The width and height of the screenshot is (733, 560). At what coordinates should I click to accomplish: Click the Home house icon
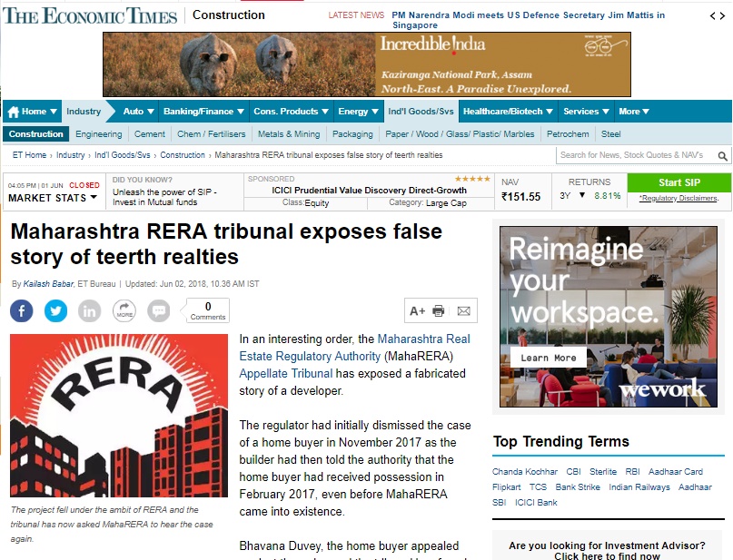14,112
